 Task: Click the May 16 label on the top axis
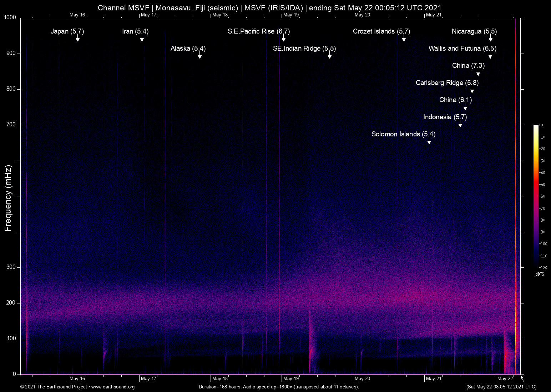[77, 15]
